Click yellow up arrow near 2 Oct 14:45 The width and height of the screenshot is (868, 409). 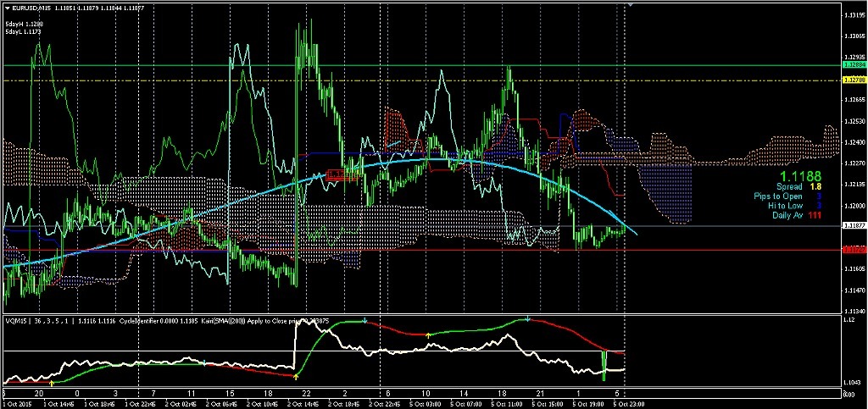pyautogui.click(x=296, y=376)
